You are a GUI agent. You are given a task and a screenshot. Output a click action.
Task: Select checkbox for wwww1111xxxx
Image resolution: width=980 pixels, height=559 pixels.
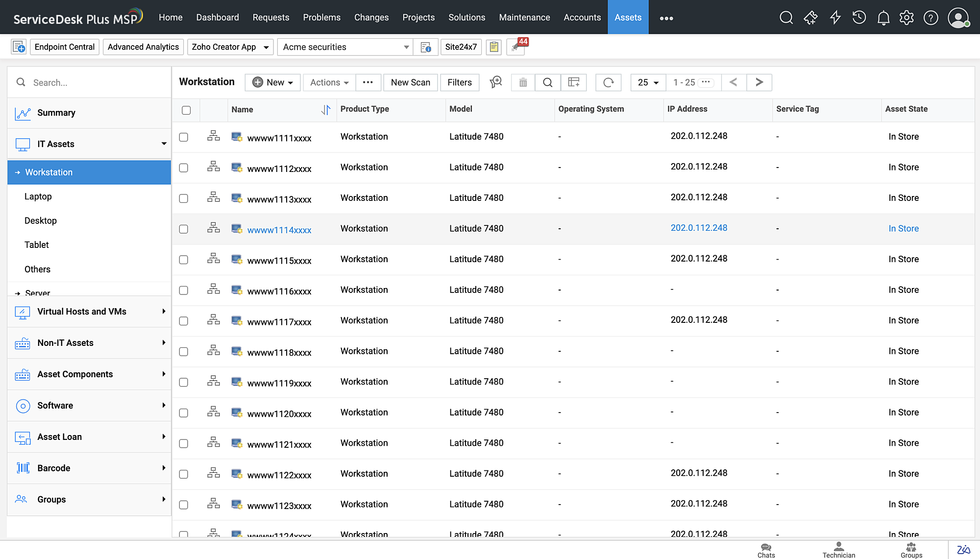point(184,137)
